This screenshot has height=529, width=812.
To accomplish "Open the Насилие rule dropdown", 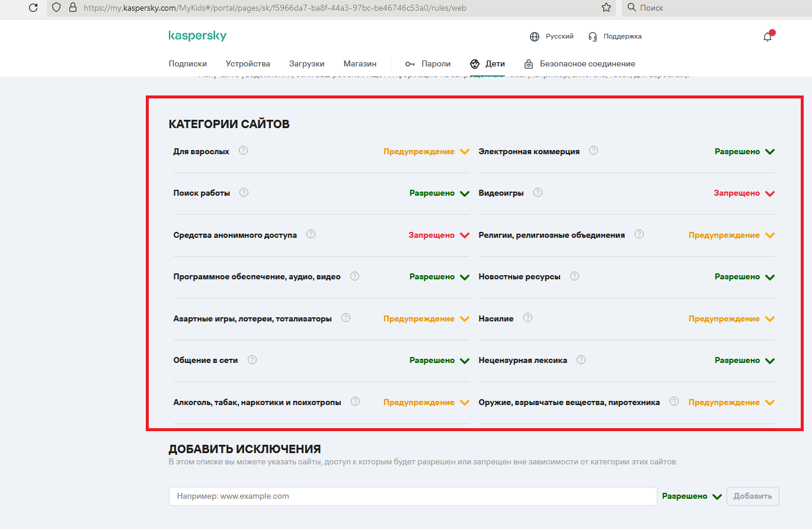I will [x=732, y=319].
